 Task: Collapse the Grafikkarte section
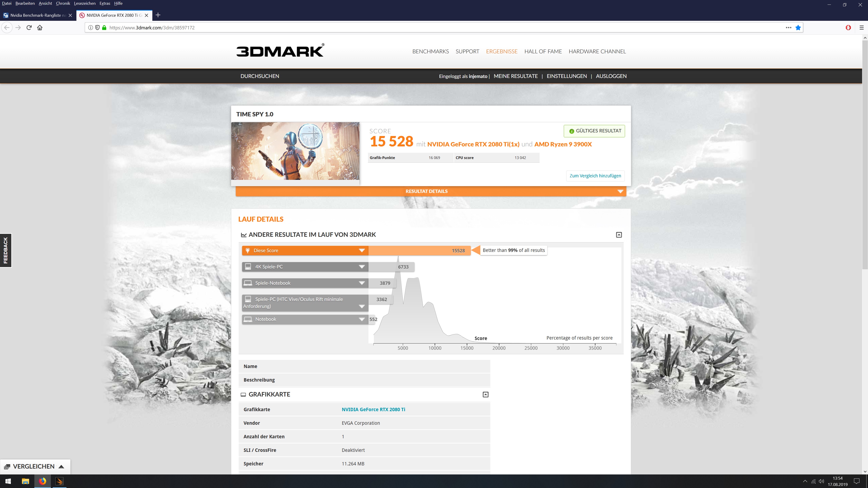(485, 394)
